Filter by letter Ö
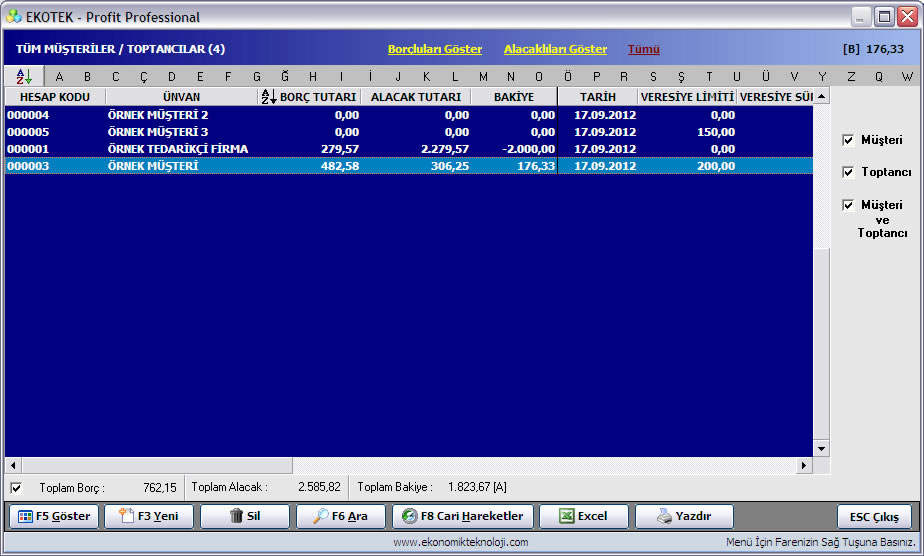 pyautogui.click(x=567, y=77)
